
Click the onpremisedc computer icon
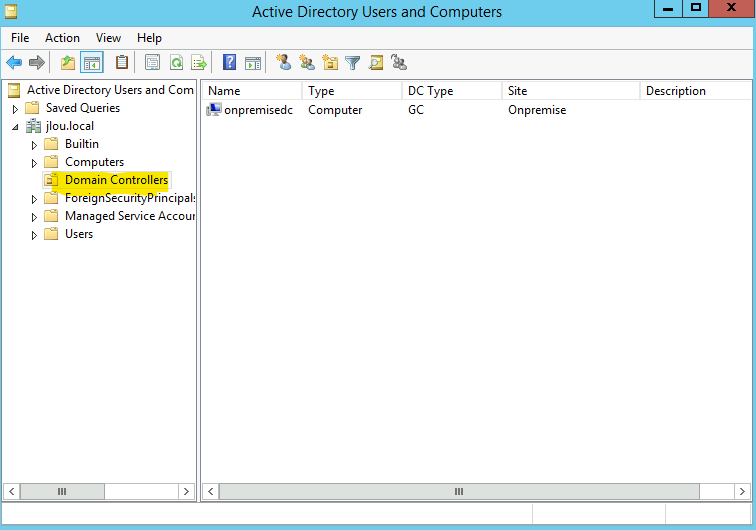click(214, 110)
